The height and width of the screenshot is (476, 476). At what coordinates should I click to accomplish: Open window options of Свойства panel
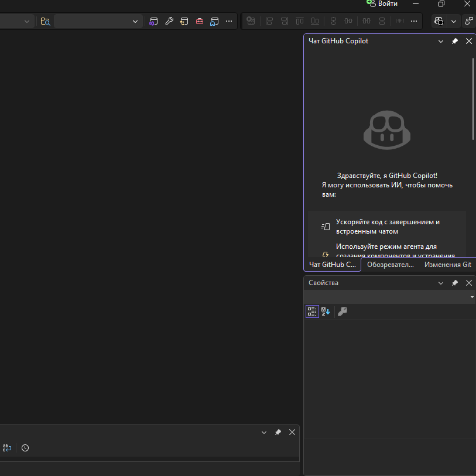441,283
